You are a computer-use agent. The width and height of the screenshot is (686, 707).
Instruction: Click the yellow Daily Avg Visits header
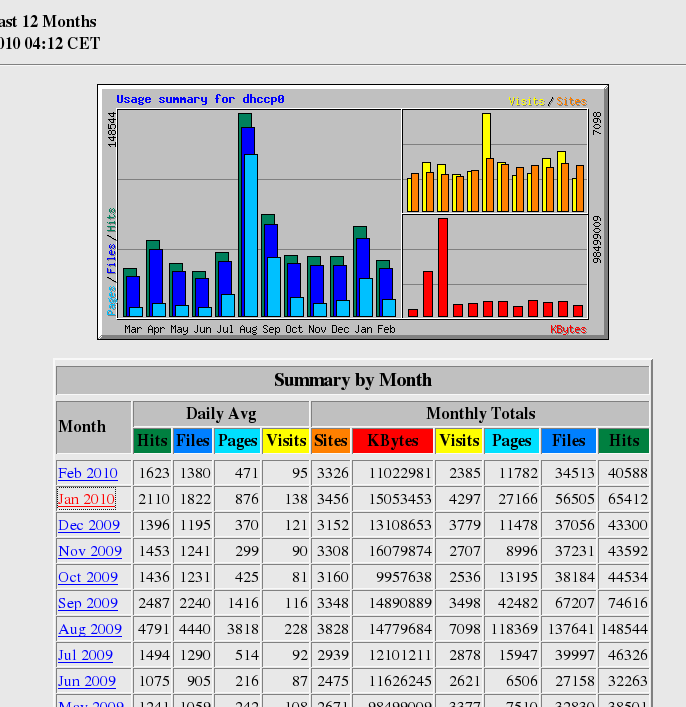286,441
